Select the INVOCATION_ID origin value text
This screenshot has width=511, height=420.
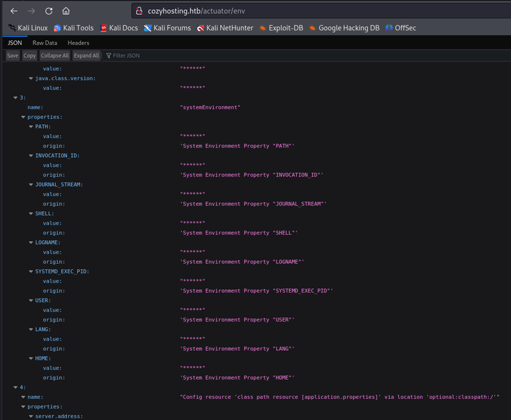click(252, 175)
